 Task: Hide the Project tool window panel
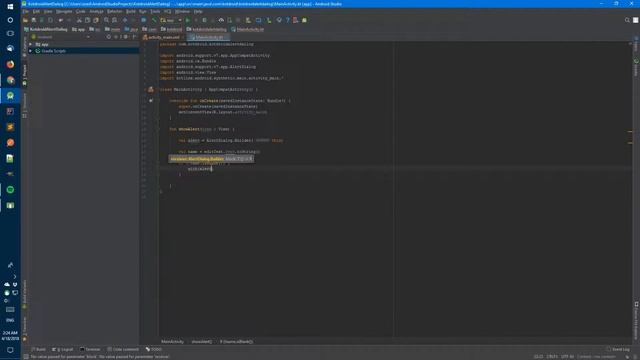[x=134, y=37]
